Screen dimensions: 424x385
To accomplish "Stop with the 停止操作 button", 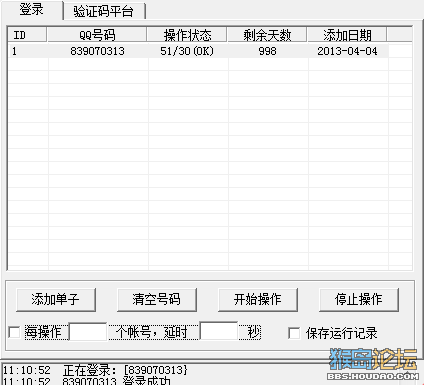I will (359, 299).
